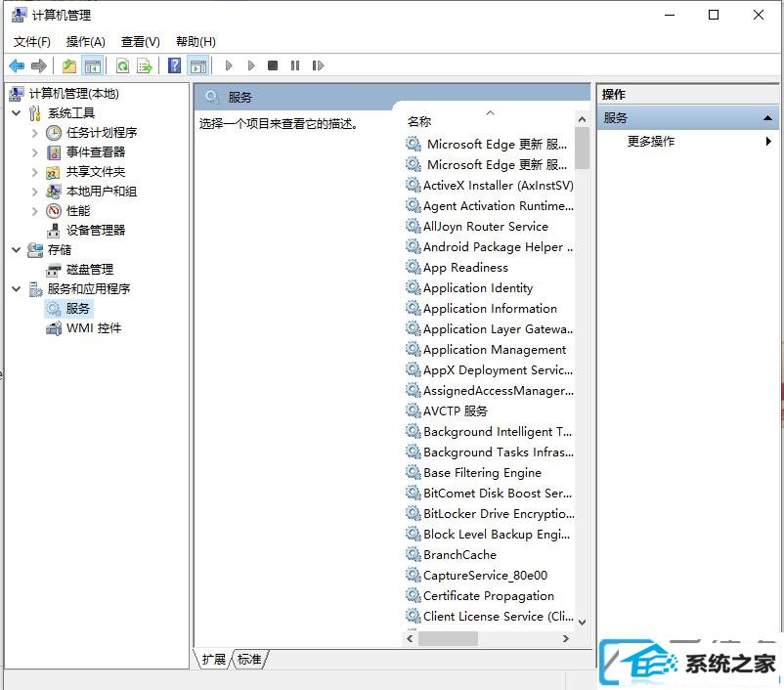Click the 性能 monitor icon
This screenshot has width=784, height=690.
tap(54, 211)
